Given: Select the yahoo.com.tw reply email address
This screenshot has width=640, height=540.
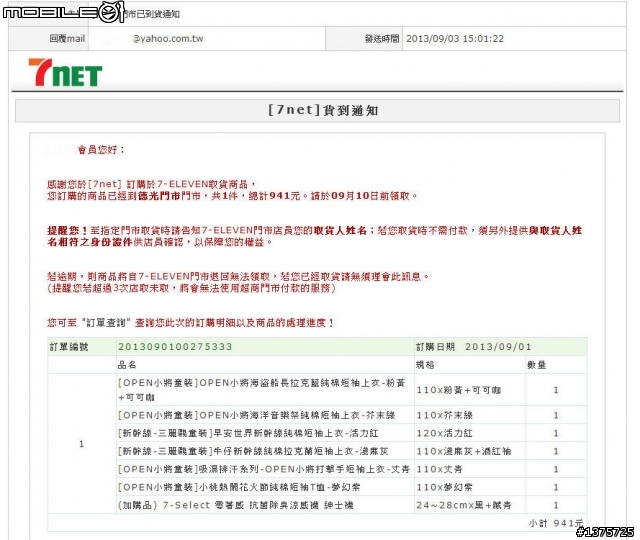Looking at the screenshot, I should coord(168,39).
